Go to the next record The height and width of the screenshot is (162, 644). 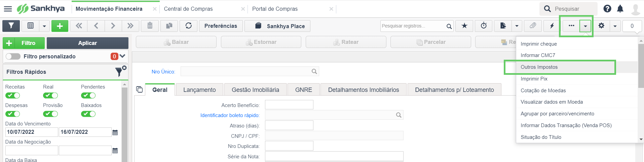point(113,26)
